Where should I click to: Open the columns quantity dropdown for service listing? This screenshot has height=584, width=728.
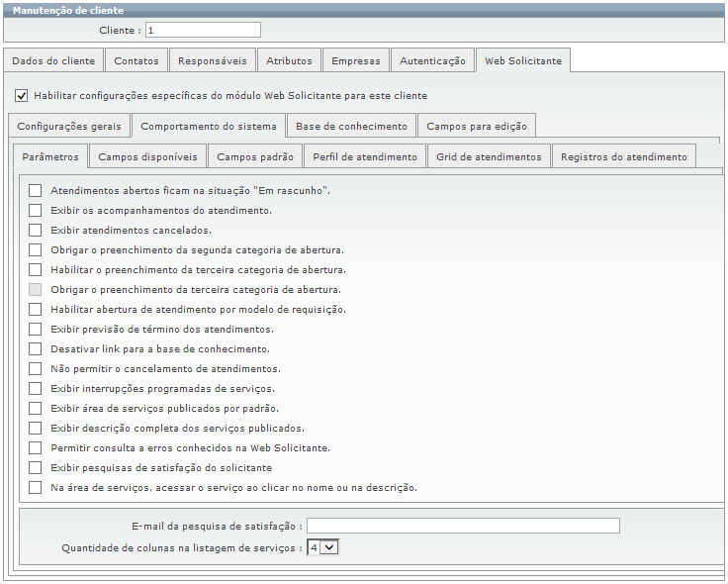point(322,546)
